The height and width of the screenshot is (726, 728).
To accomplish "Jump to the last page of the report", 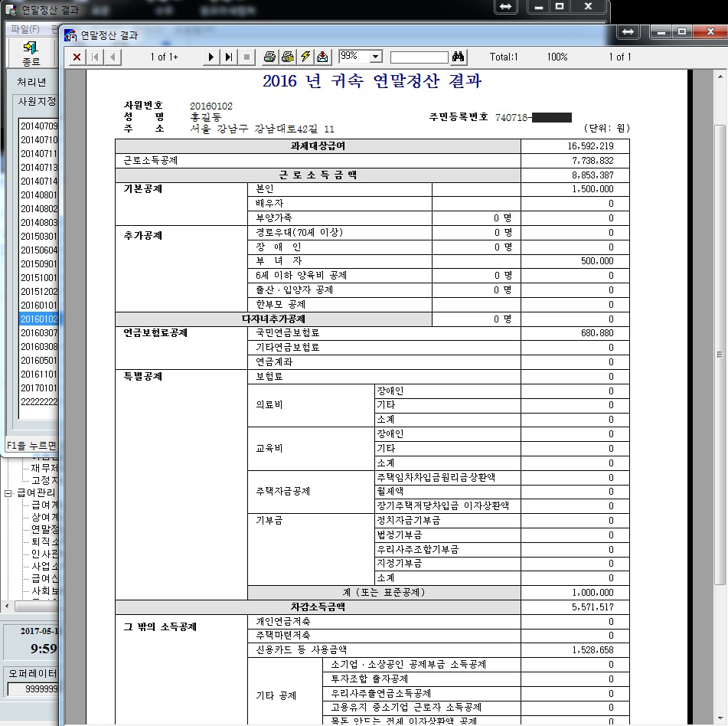I will coord(229,57).
